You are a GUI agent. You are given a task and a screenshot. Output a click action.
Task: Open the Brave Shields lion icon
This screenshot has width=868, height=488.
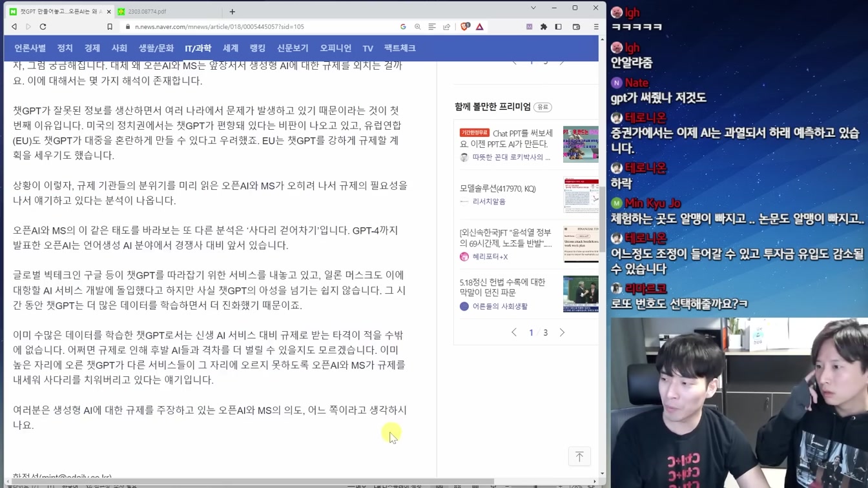tap(465, 27)
